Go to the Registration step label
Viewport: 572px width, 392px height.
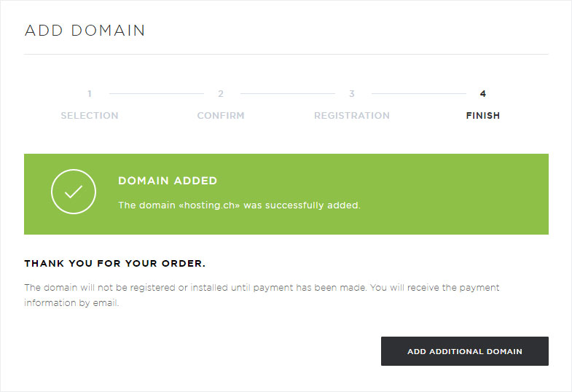(x=352, y=116)
